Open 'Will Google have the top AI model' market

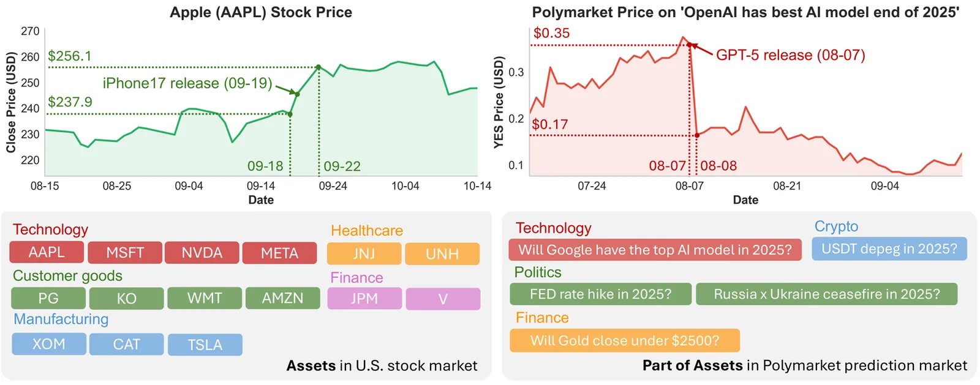655,250
